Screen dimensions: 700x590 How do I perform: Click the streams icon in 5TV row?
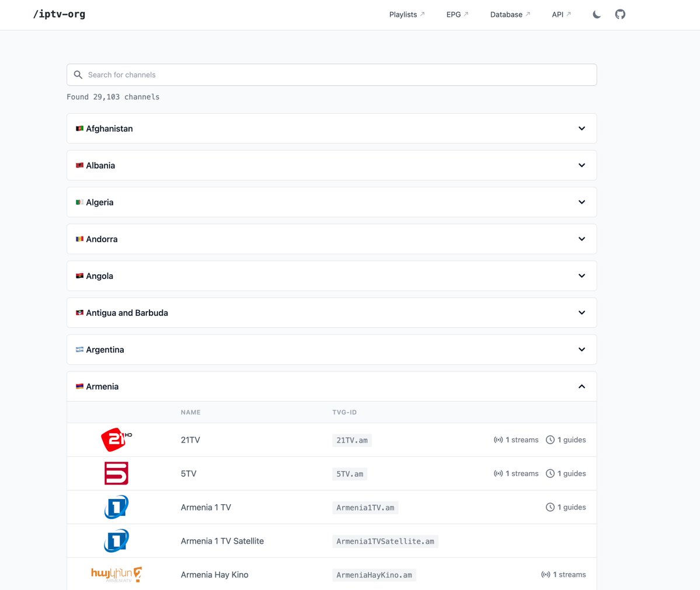pos(498,473)
